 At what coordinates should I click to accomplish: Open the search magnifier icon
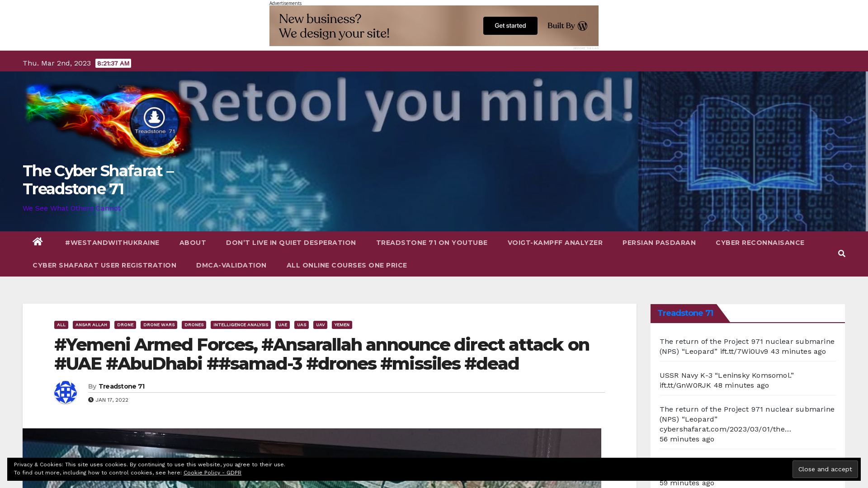tap(841, 253)
